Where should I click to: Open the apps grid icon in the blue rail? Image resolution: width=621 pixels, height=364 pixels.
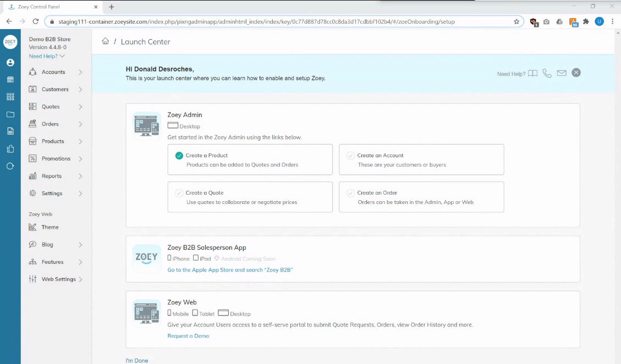(10, 97)
